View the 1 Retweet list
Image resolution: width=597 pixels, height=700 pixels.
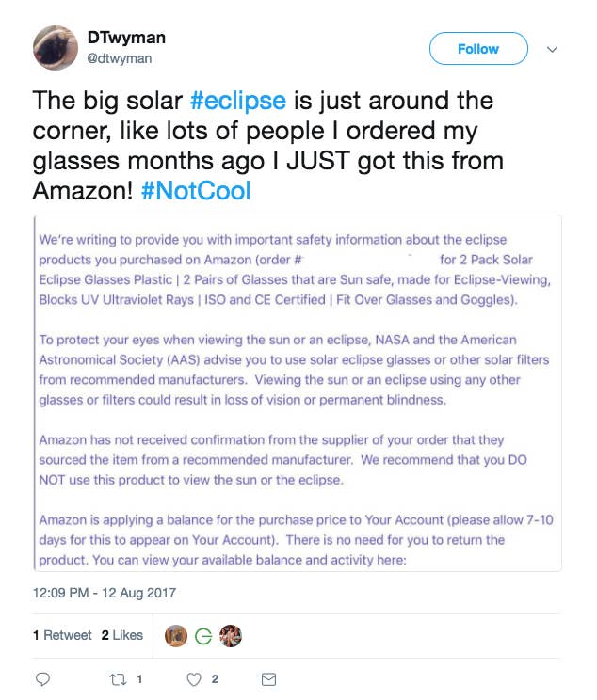click(62, 635)
